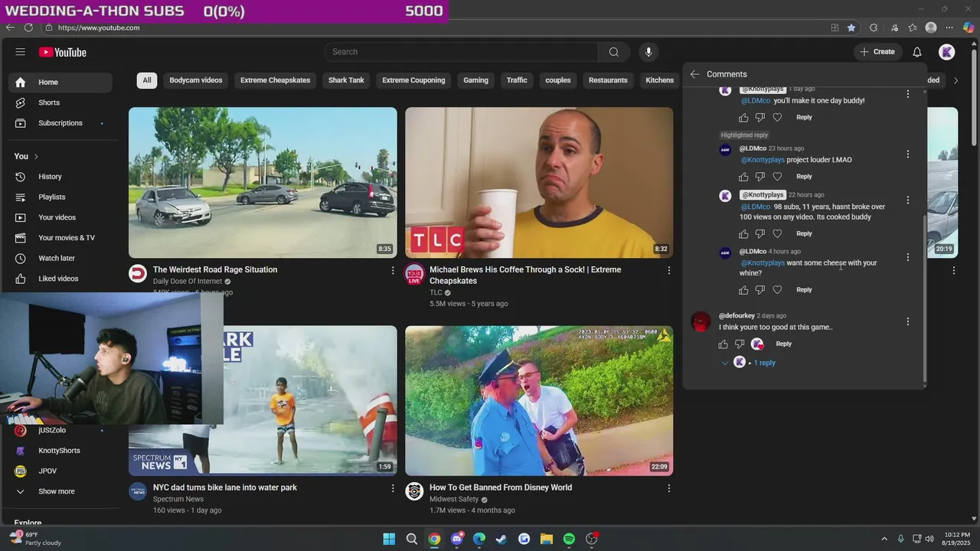Image resolution: width=980 pixels, height=551 pixels.
Task: Dislike the @defourkey comment
Action: pyautogui.click(x=740, y=344)
